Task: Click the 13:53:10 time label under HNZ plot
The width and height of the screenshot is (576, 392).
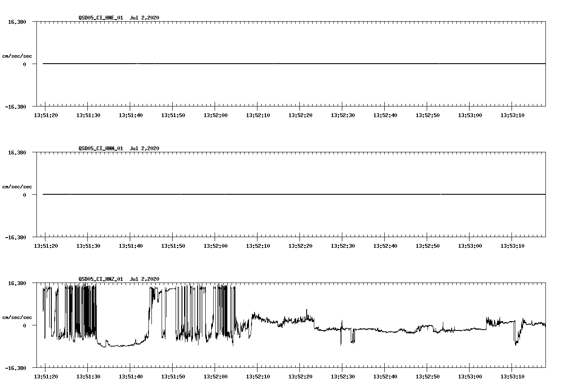Action: (x=512, y=377)
